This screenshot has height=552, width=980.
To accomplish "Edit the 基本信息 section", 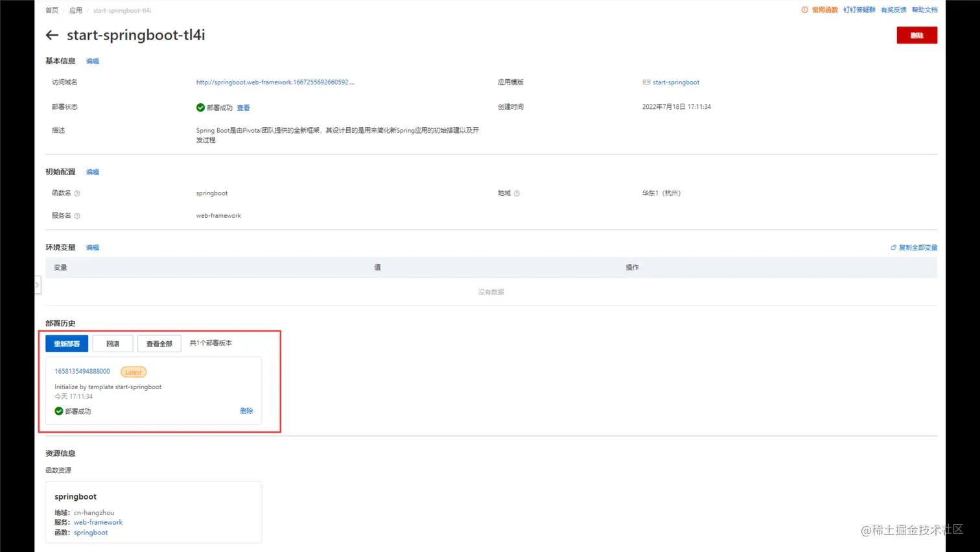I will 93,61.
